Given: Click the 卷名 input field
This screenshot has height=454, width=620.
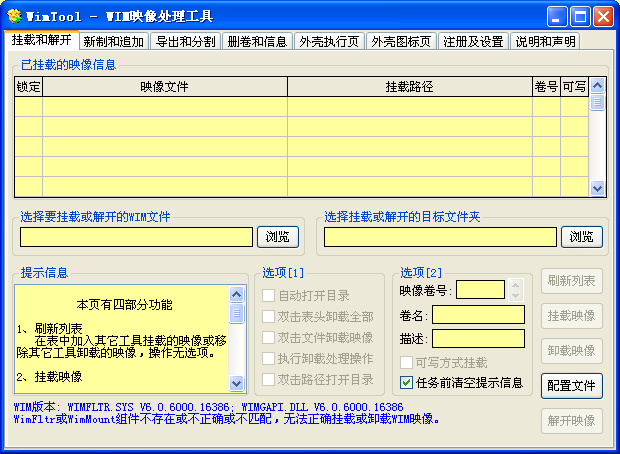Looking at the screenshot, I should pyautogui.click(x=478, y=315).
